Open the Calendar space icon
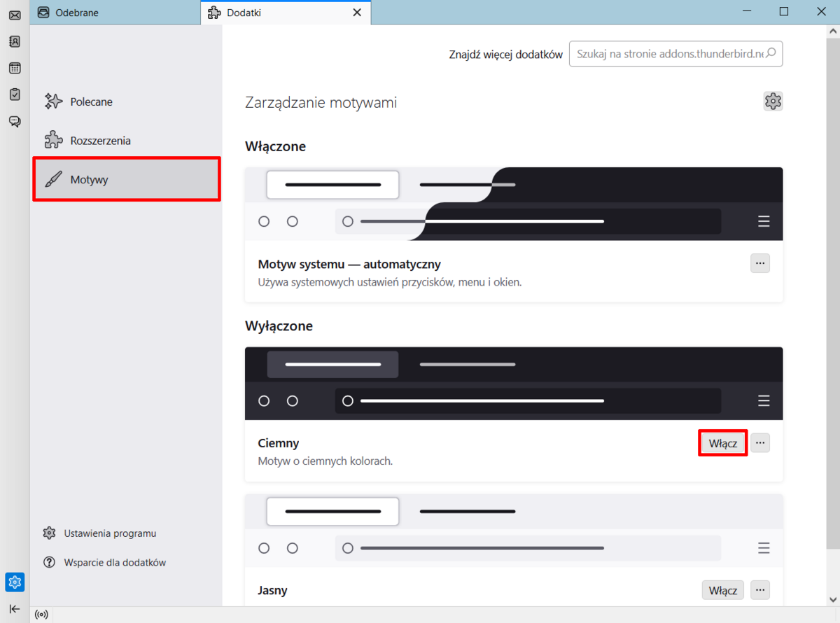840x623 pixels. [15, 68]
